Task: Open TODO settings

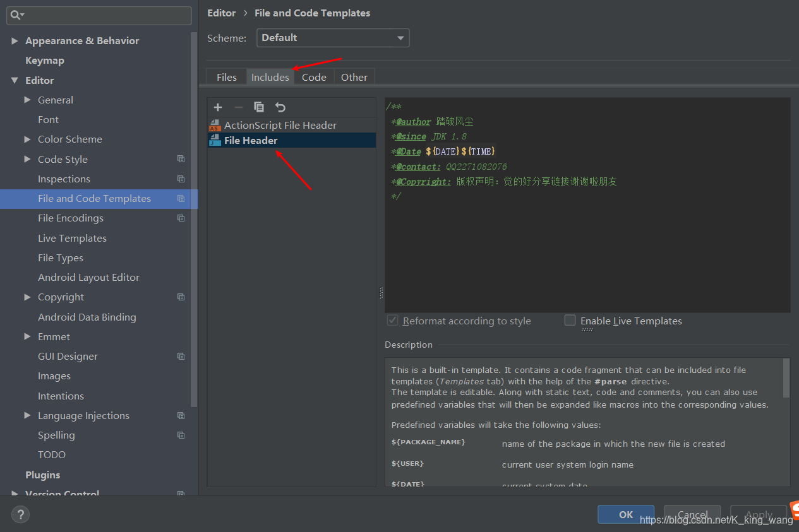Action: pyautogui.click(x=52, y=454)
